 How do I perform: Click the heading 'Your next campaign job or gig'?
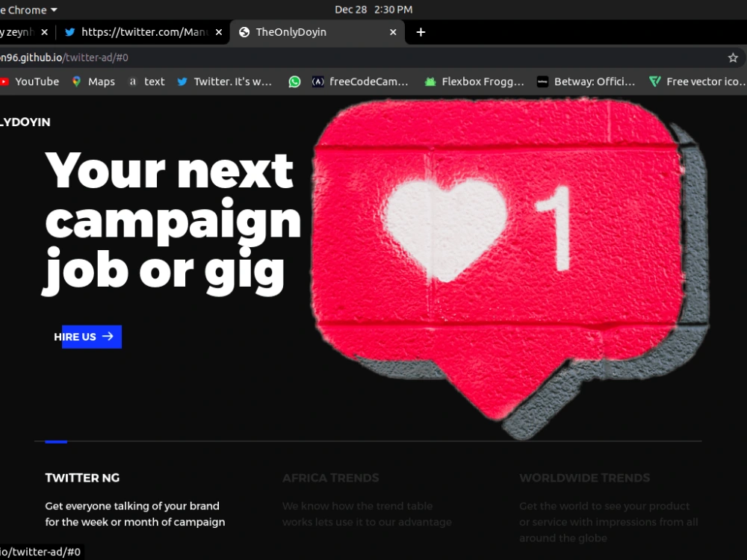pyautogui.click(x=173, y=223)
